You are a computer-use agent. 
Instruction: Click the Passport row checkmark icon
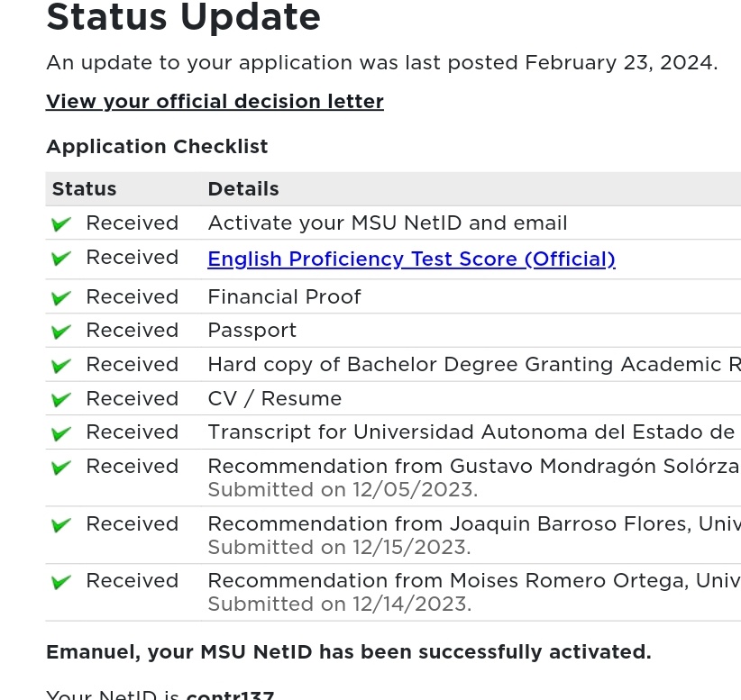tap(61, 332)
